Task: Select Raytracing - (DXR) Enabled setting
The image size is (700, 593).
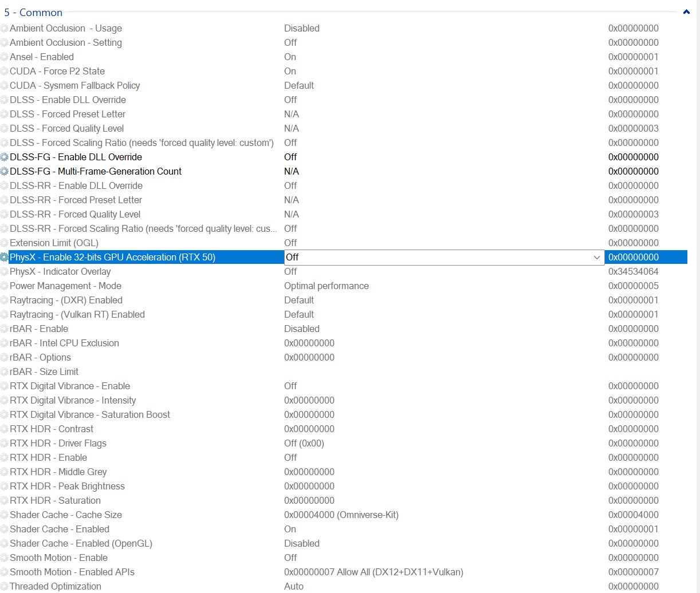Action: (x=66, y=300)
